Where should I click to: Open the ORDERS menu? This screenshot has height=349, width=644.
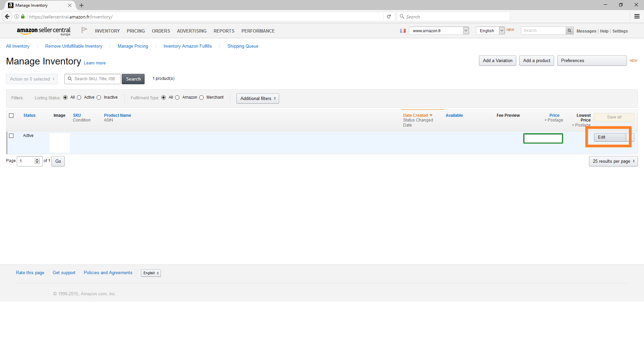click(161, 31)
